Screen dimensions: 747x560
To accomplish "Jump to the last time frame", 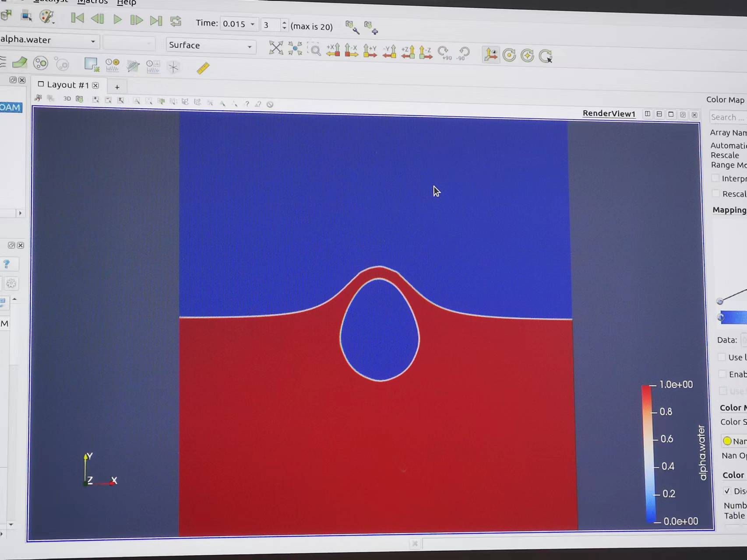I will [156, 20].
